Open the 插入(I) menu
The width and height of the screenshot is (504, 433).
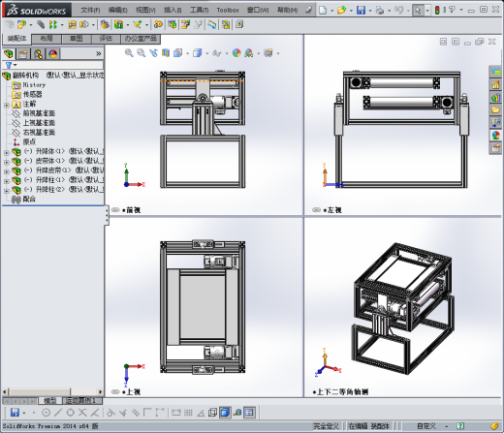pos(173,10)
